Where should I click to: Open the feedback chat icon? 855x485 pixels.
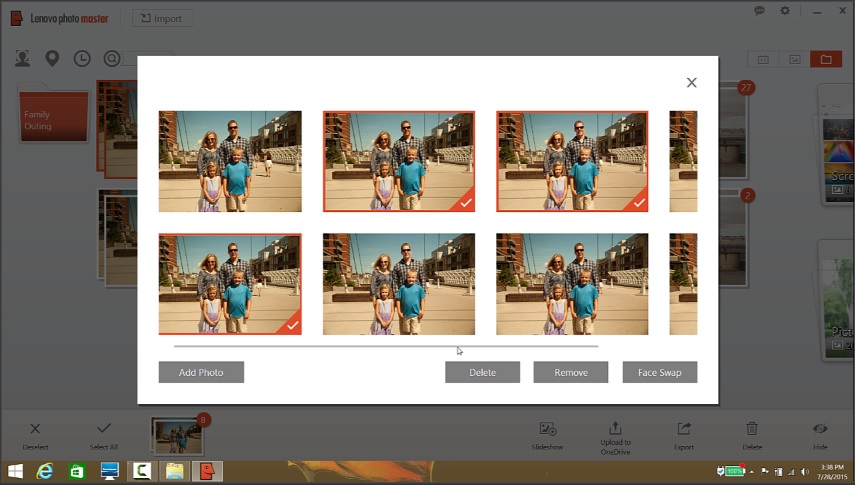coord(759,10)
